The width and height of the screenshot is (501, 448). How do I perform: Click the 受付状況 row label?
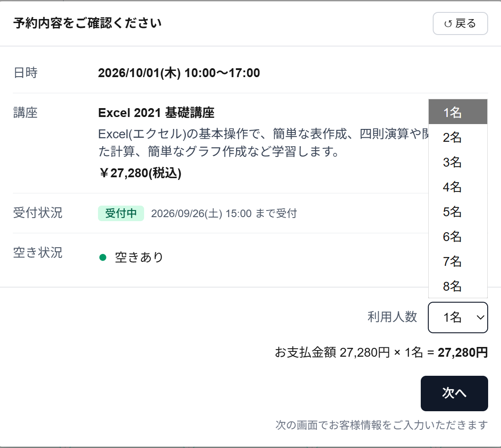click(x=38, y=213)
